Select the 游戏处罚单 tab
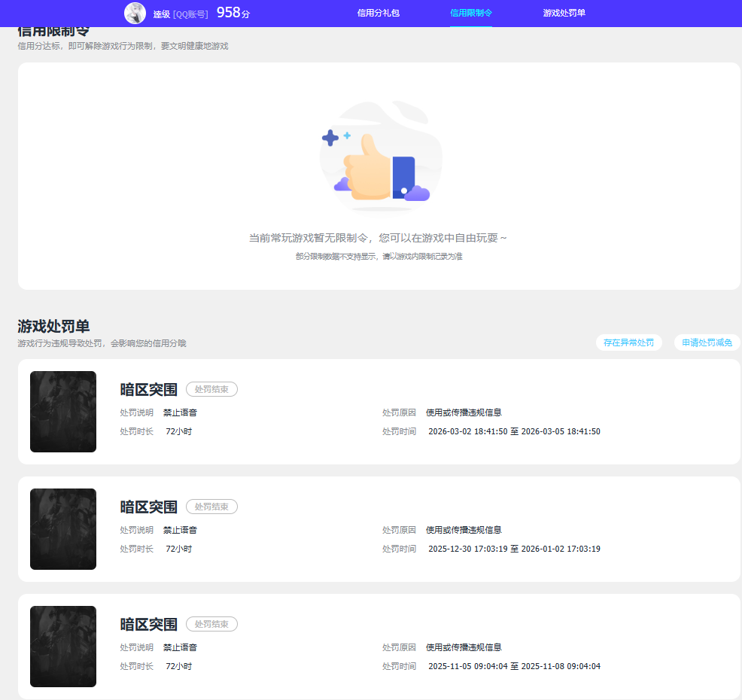The height and width of the screenshot is (700, 742). (563, 14)
